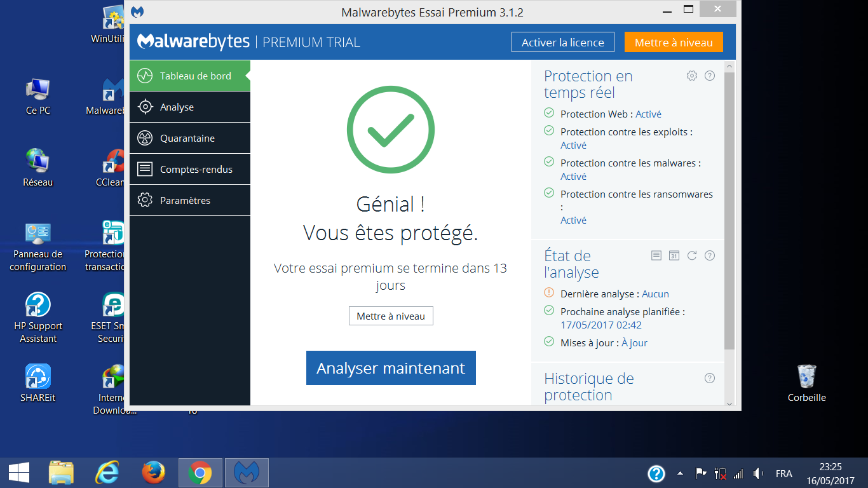Viewport: 868px width, 488px height.
Task: Click the blue help icon in system tray
Action: pyautogui.click(x=656, y=473)
